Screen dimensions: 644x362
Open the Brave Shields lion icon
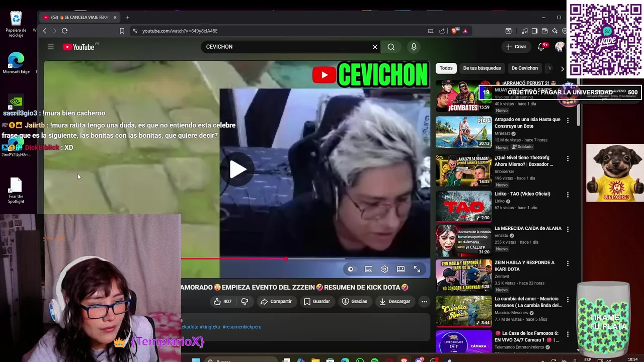pos(454,31)
